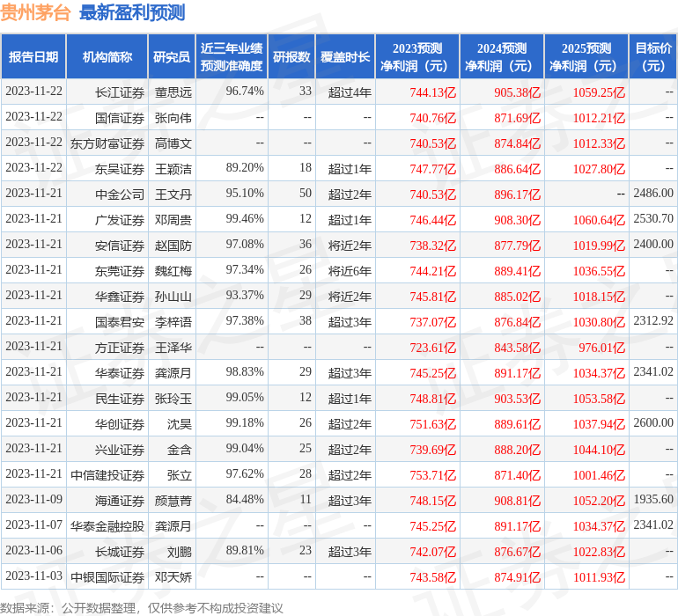
Task: Click researcher name 沈昊
Action: point(180,423)
